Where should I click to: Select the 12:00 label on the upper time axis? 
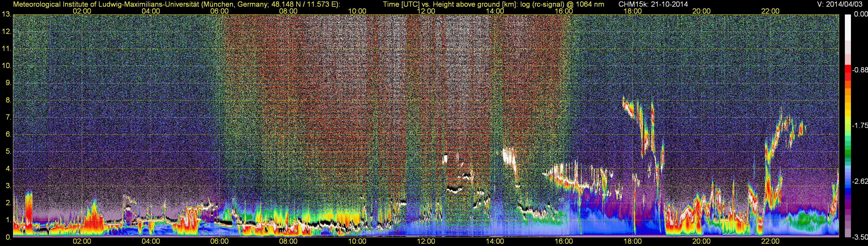tap(426, 11)
